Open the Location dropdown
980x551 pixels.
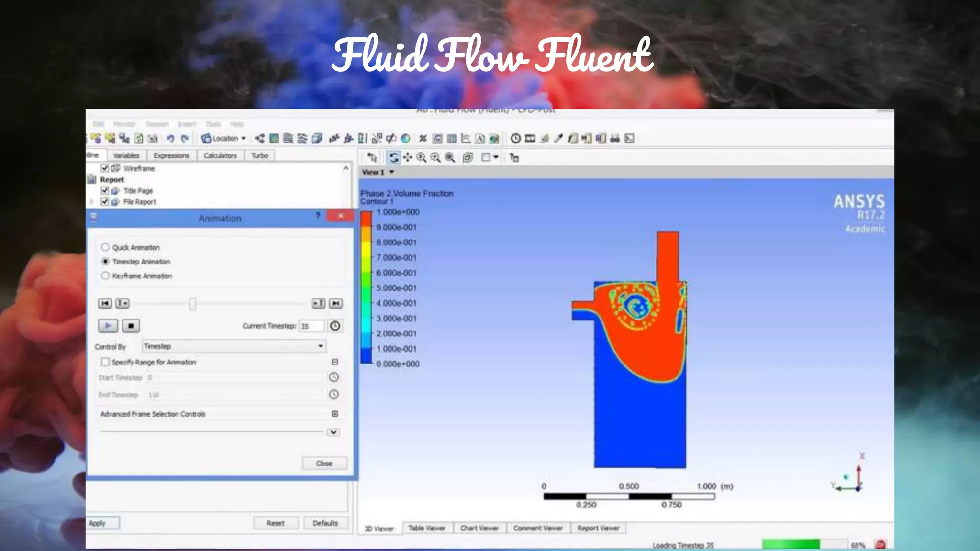coord(224,139)
